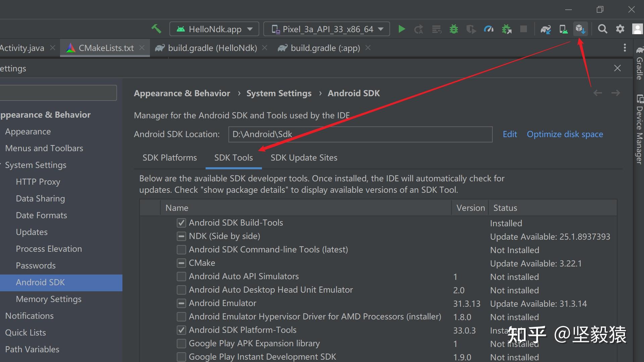The image size is (644, 362).
Task: Check the Android SDK Command-line Tools box
Action: coord(181,250)
